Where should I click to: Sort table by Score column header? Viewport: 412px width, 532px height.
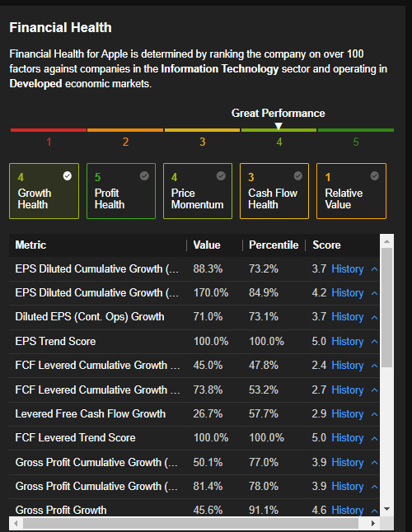326,245
